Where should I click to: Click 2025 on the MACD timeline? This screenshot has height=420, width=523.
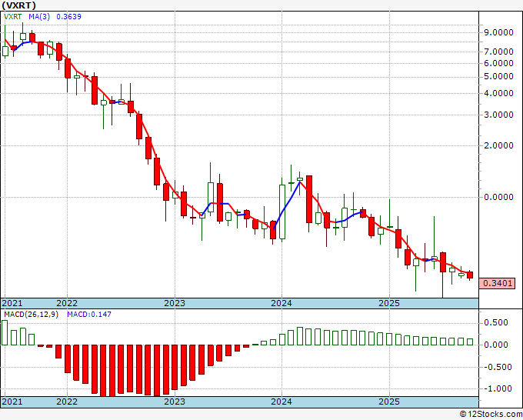[x=389, y=402]
